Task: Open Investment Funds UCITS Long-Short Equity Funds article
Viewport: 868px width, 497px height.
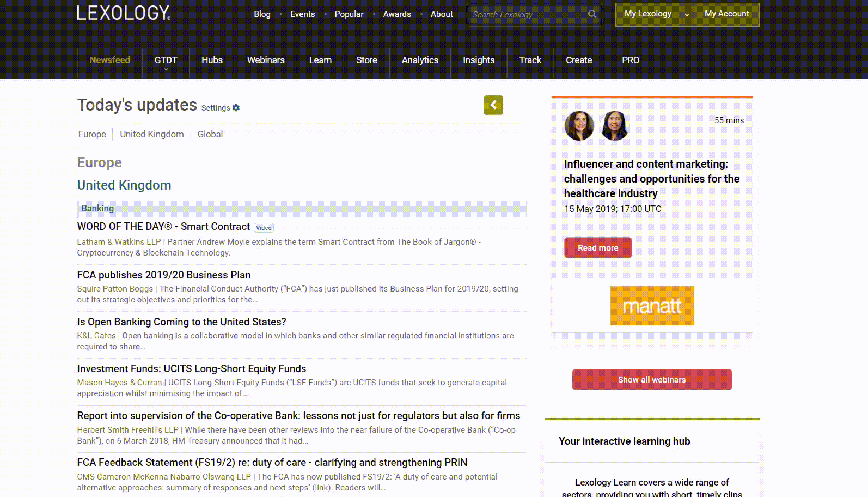Action: (192, 369)
